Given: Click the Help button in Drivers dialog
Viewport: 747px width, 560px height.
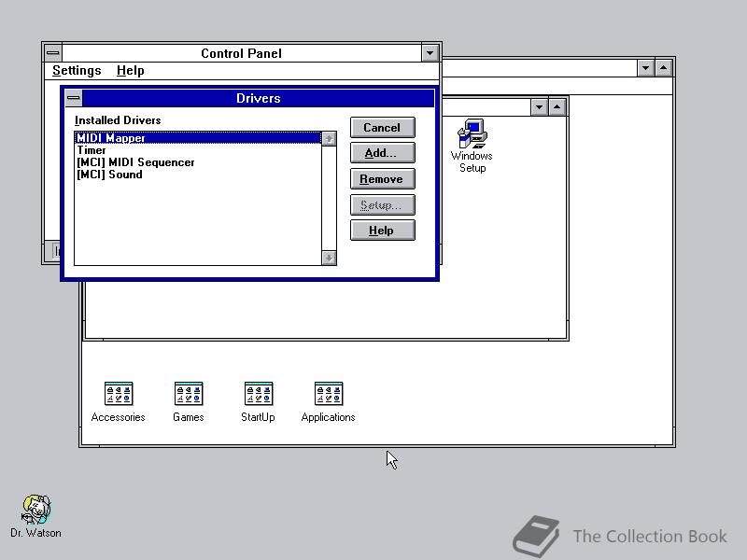Looking at the screenshot, I should click(x=382, y=231).
